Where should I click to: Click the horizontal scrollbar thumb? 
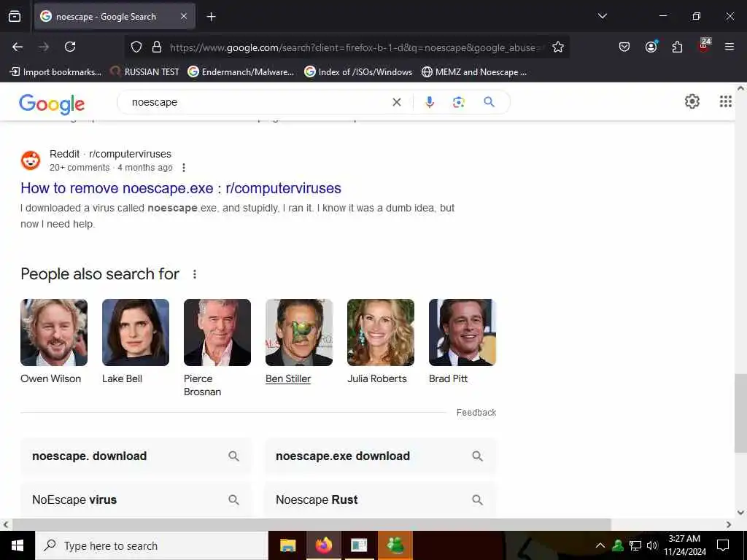(311, 524)
